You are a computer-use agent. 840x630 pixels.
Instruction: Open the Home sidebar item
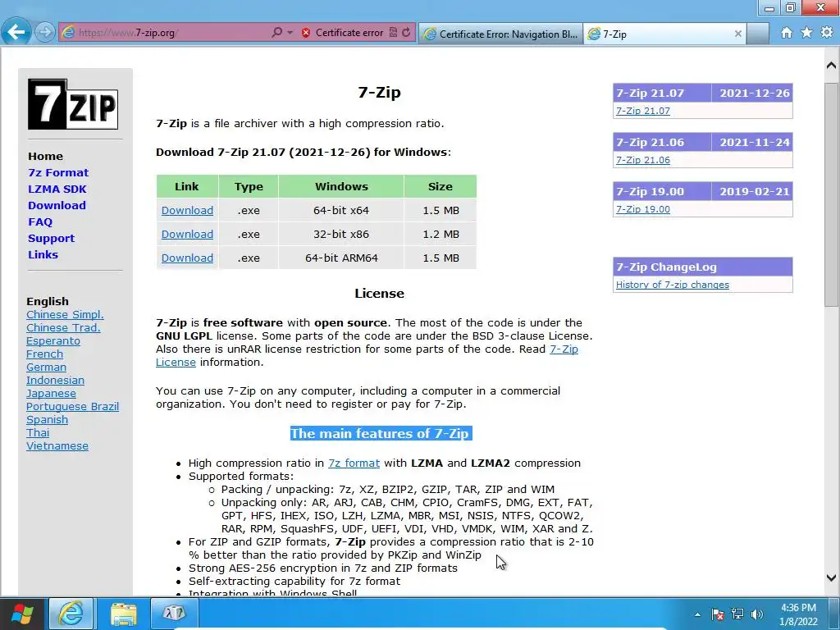tap(46, 157)
